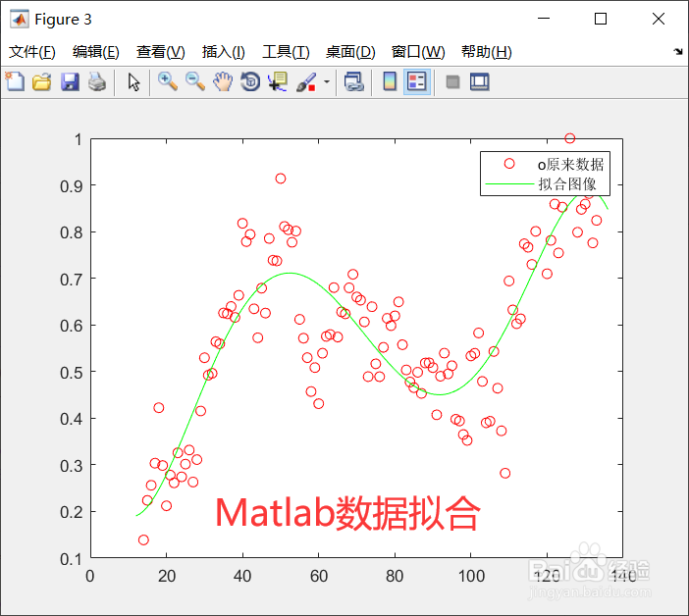Click the y-axis label 0.9
Screen dimensions: 689x616
point(72,186)
